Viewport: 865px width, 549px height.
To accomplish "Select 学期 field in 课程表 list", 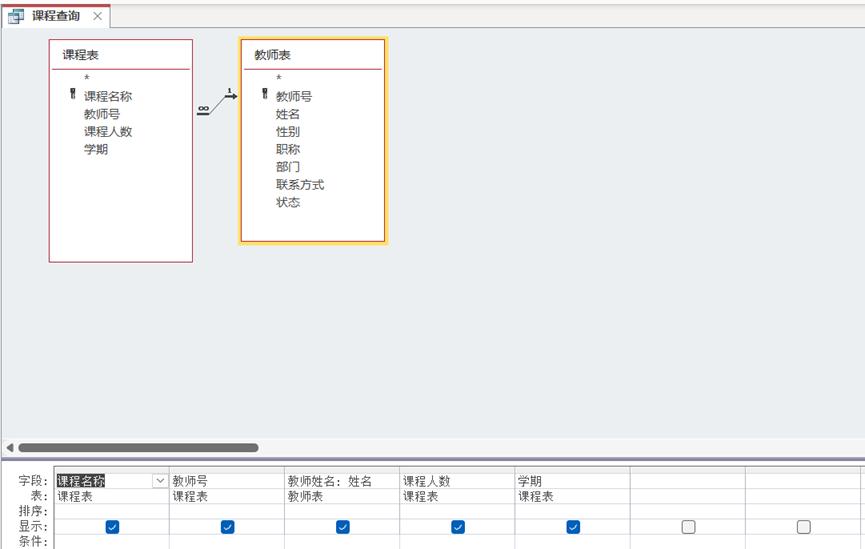I will [x=96, y=150].
